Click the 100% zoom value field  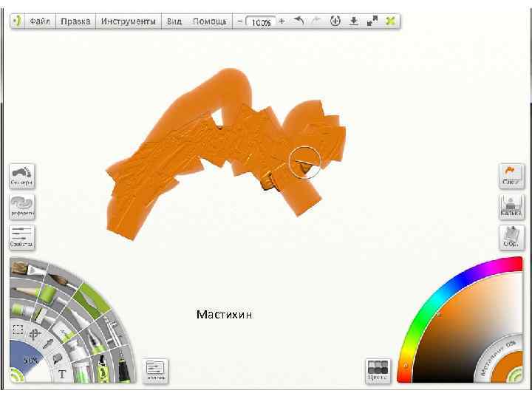pyautogui.click(x=261, y=22)
